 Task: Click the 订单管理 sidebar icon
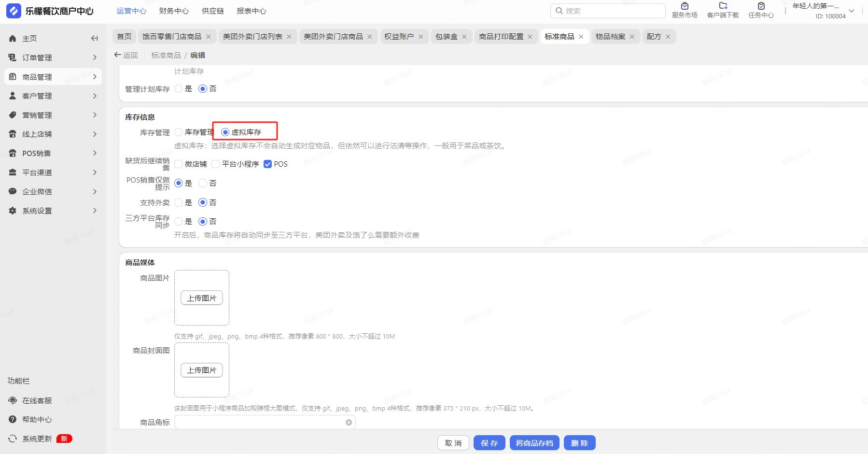click(x=13, y=57)
